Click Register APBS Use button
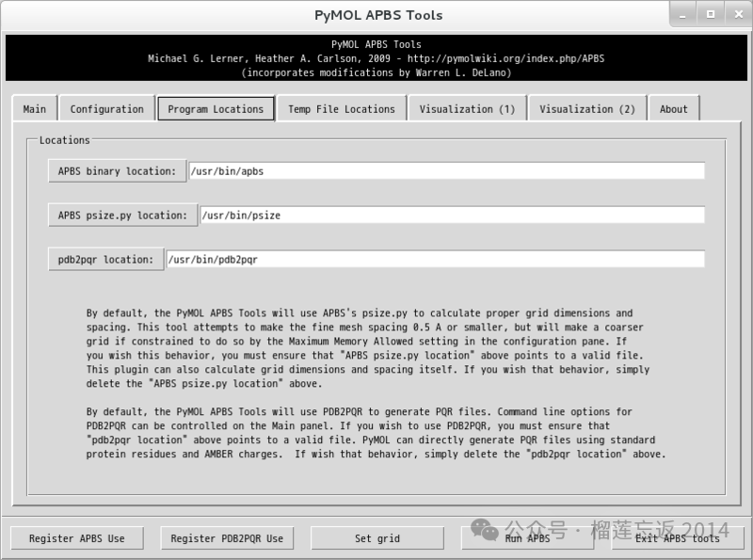Screen dimensions: 753x560 (77, 538)
